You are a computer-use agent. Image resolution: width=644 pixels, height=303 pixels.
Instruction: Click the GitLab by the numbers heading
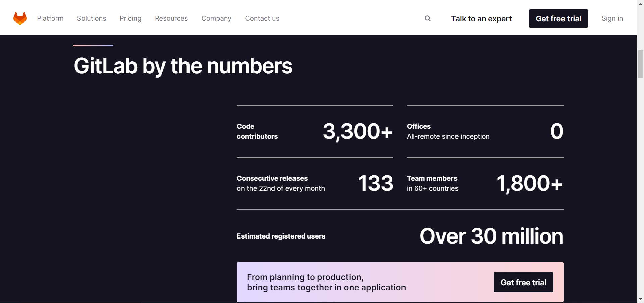tap(183, 66)
